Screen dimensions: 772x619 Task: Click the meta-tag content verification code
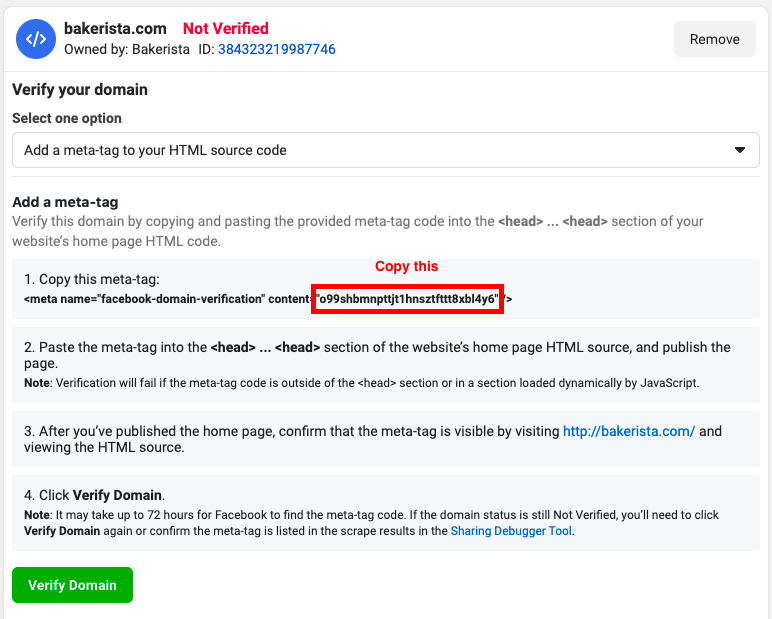click(x=407, y=299)
